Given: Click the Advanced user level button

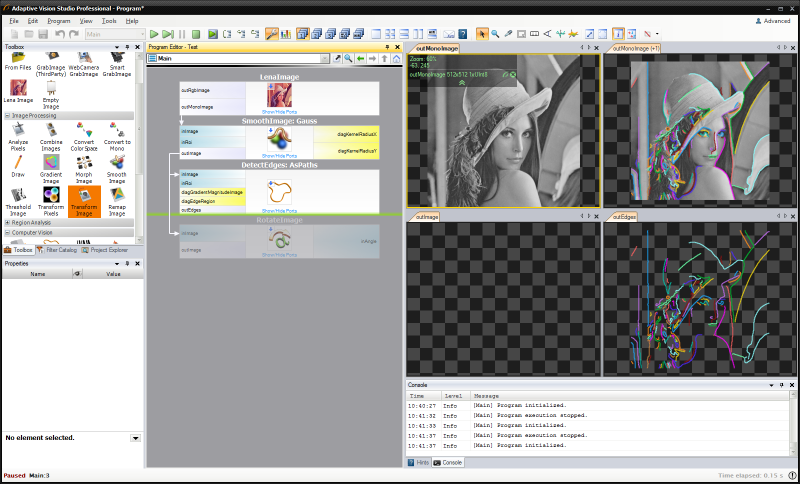Looking at the screenshot, I should pyautogui.click(x=772, y=20).
